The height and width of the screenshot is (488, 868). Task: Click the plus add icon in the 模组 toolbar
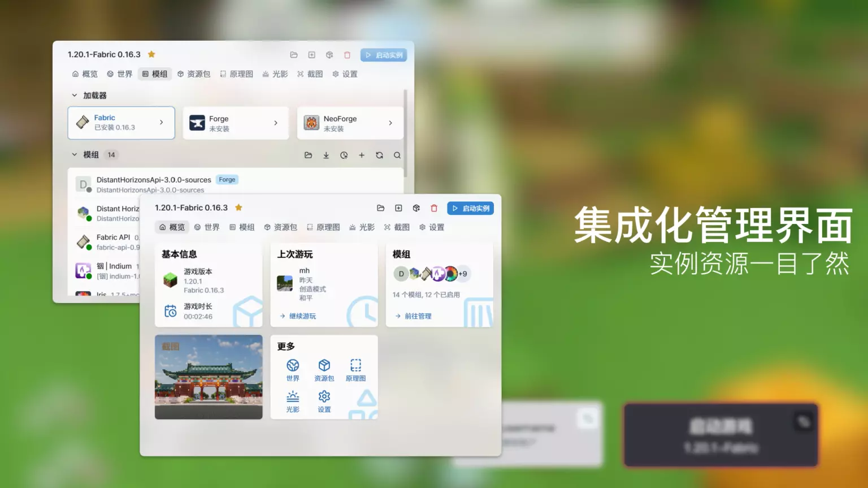pyautogui.click(x=362, y=155)
